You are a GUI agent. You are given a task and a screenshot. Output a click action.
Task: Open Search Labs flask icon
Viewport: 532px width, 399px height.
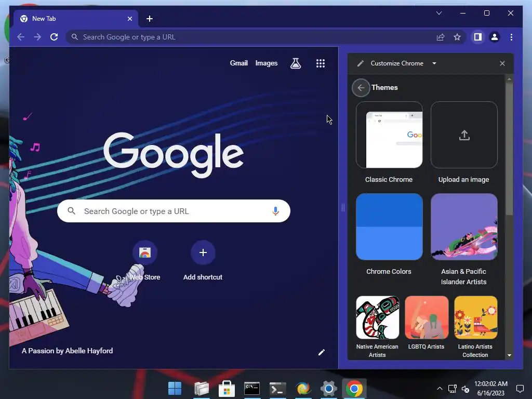click(296, 63)
